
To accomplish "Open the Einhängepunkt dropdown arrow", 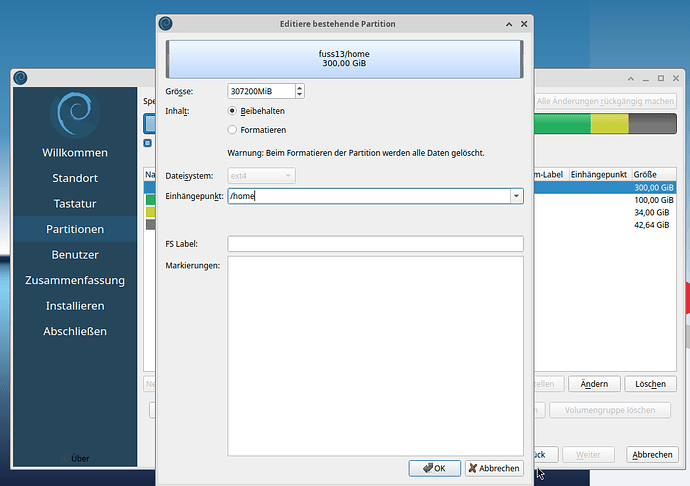I will [516, 196].
